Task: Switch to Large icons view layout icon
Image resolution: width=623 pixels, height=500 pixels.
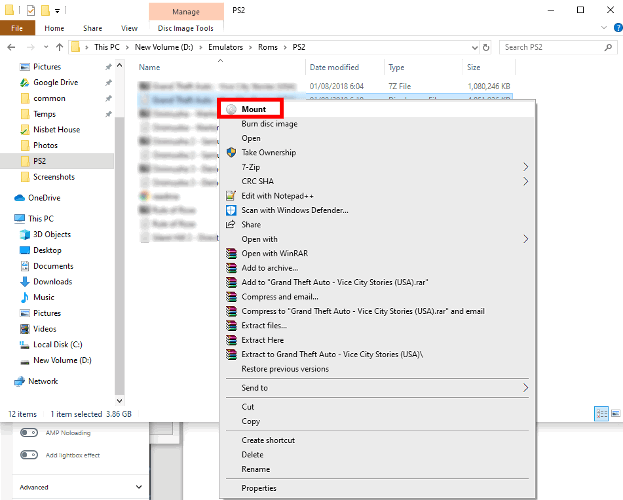Action: pyautogui.click(x=615, y=414)
